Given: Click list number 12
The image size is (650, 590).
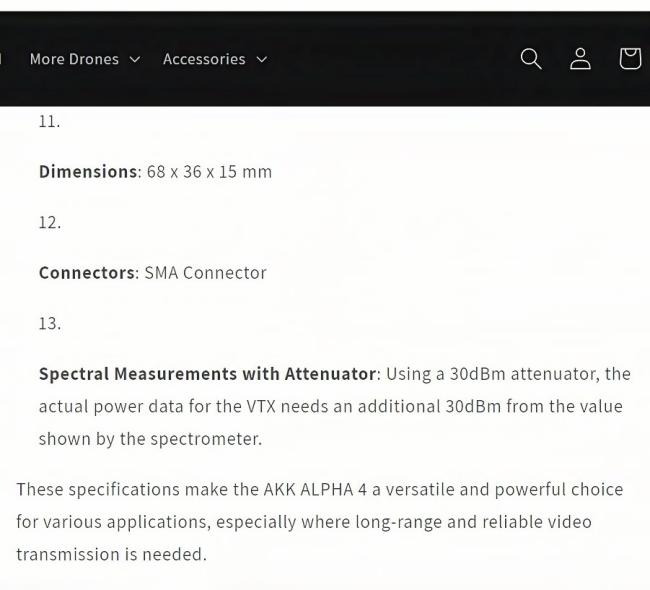Looking at the screenshot, I should pyautogui.click(x=49, y=222).
